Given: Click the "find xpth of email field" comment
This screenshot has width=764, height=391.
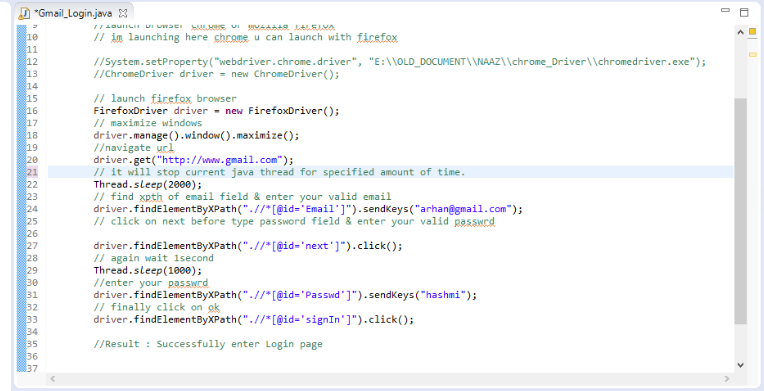Looking at the screenshot, I should click(x=242, y=196).
